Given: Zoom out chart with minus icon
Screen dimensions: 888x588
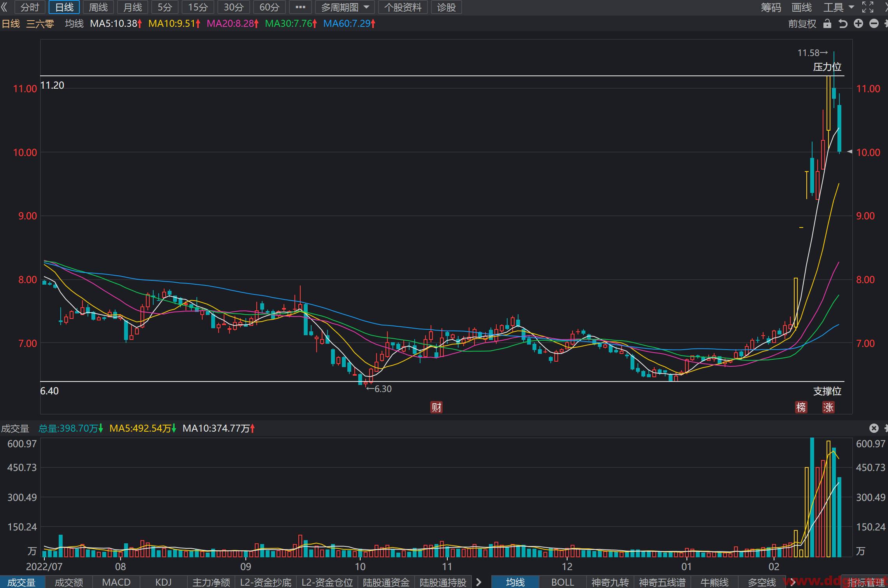Looking at the screenshot, I should 874,24.
